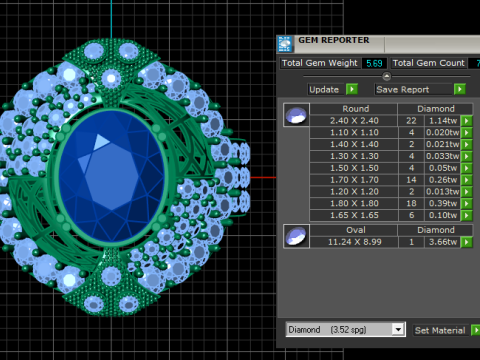Click the 0.021tw weight cell
This screenshot has width=480, height=360.
click(443, 144)
